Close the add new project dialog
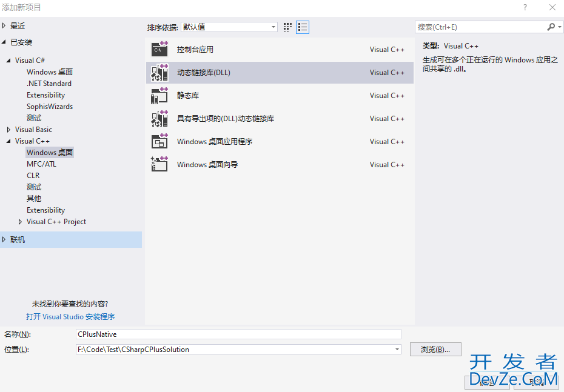The width and height of the screenshot is (564, 392). 552,7
